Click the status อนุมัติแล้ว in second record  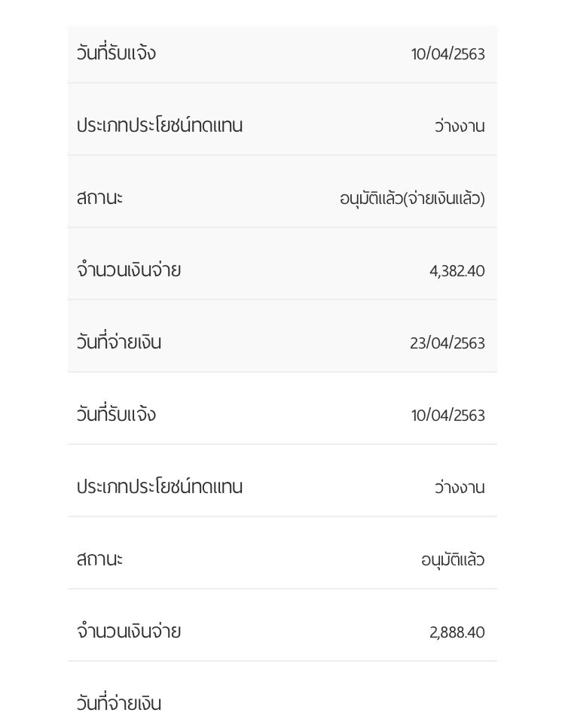(x=453, y=559)
